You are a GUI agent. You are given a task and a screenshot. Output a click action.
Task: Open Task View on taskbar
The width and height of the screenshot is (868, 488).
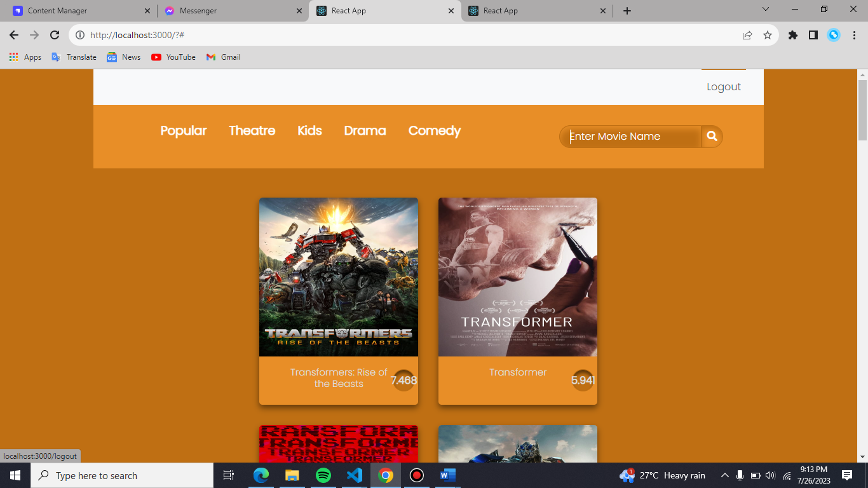pyautogui.click(x=229, y=475)
